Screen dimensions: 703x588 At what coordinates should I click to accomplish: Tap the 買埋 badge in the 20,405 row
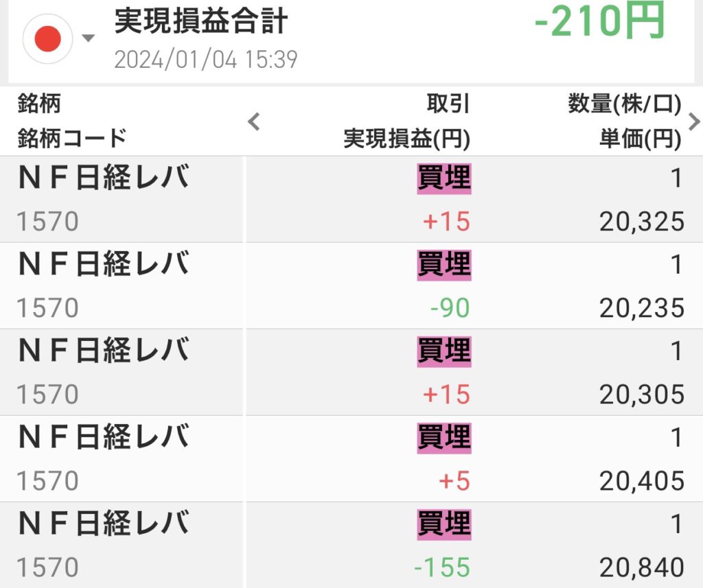(x=444, y=437)
